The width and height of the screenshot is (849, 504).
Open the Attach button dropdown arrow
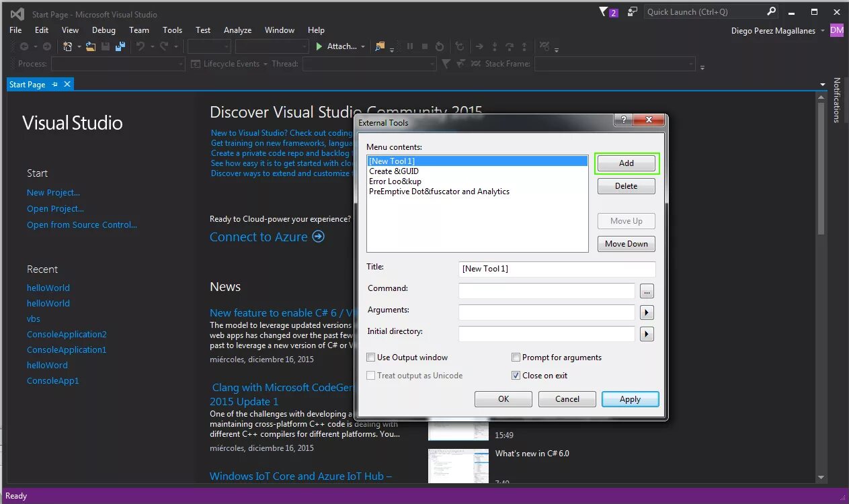[363, 46]
